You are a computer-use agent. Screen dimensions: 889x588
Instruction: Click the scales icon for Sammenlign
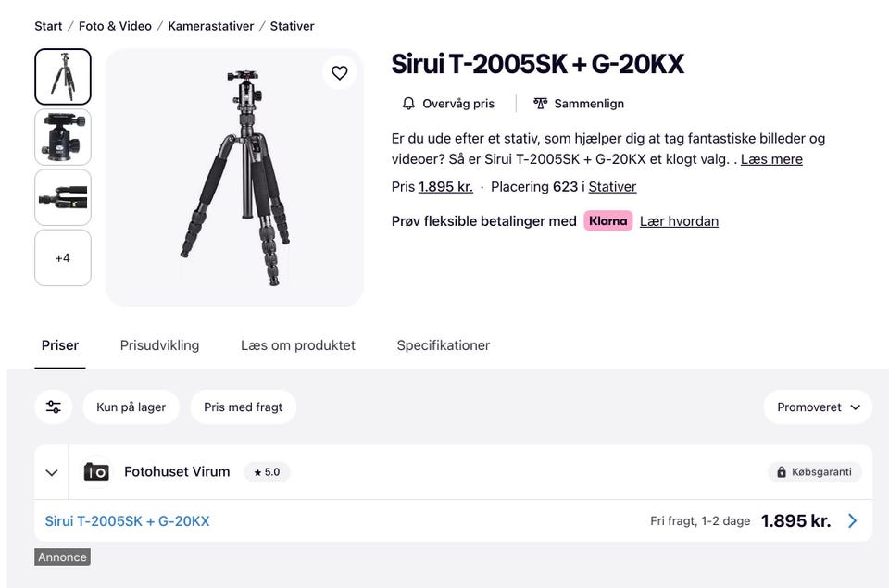point(541,104)
